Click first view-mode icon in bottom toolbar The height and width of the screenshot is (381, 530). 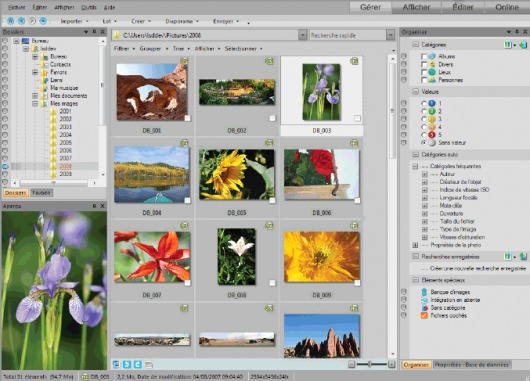(116, 364)
